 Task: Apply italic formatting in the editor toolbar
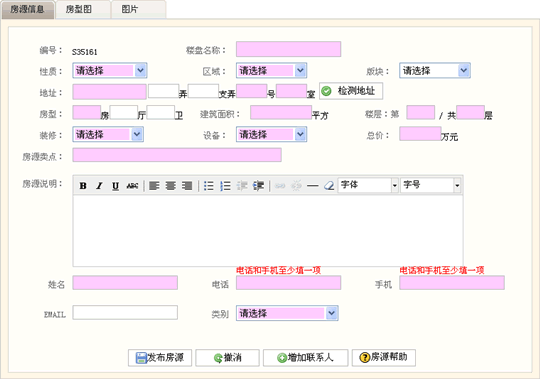click(x=99, y=186)
